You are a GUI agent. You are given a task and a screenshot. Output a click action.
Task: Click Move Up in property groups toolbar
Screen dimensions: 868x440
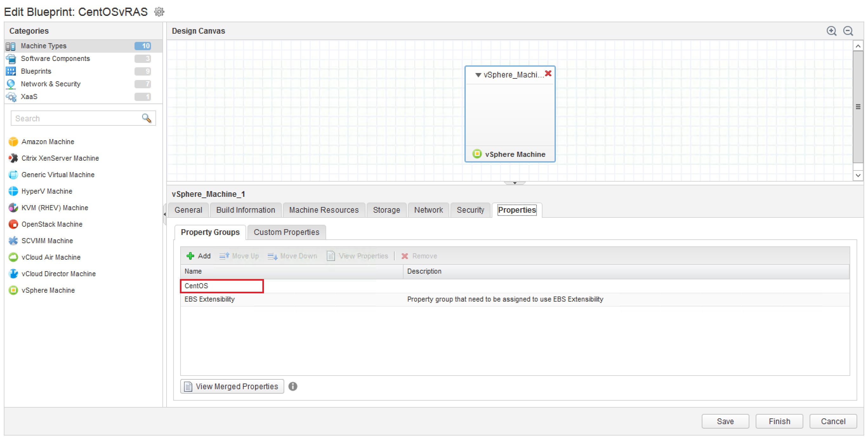point(239,256)
